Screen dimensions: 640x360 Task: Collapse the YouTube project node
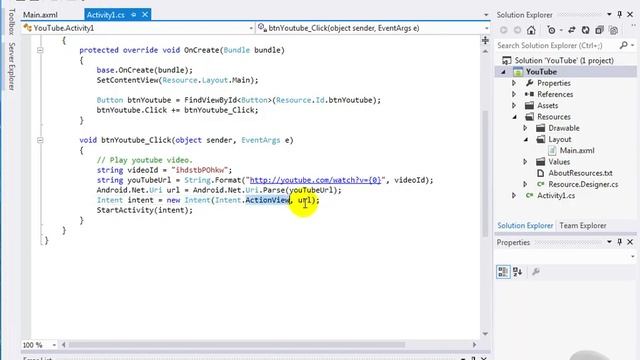503,72
